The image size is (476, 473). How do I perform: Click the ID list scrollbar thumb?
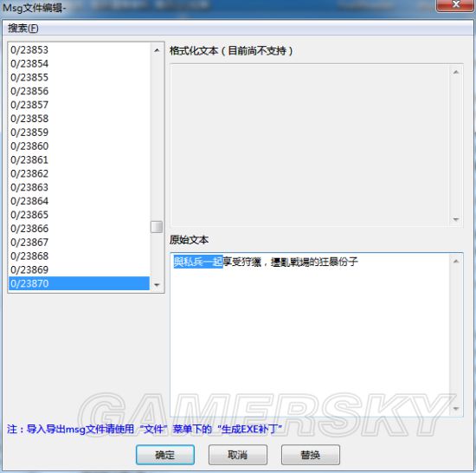coord(157,227)
